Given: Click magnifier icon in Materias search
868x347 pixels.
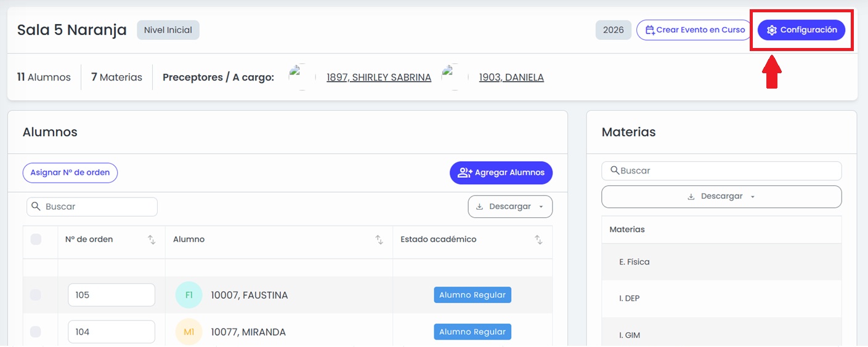Looking at the screenshot, I should pyautogui.click(x=615, y=170).
